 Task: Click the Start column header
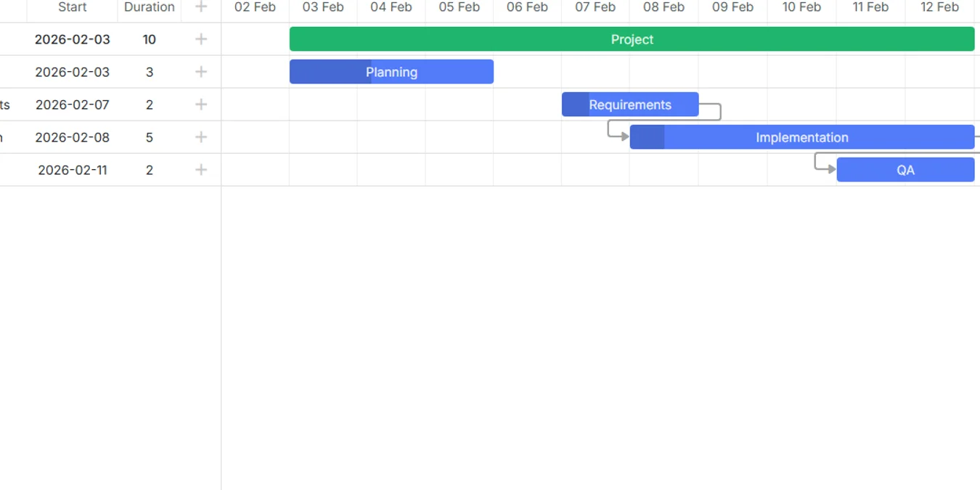(73, 7)
